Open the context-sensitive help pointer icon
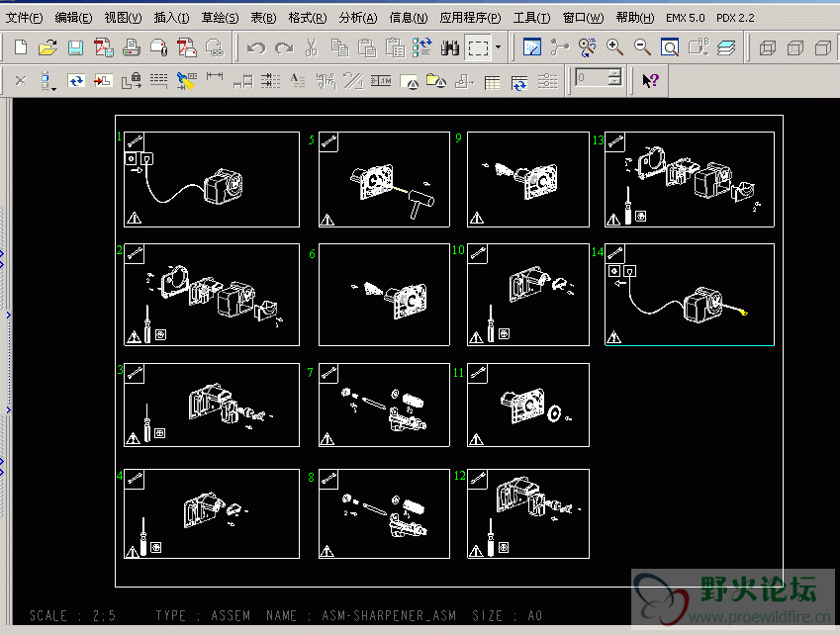The height and width of the screenshot is (635, 840). 650,81
